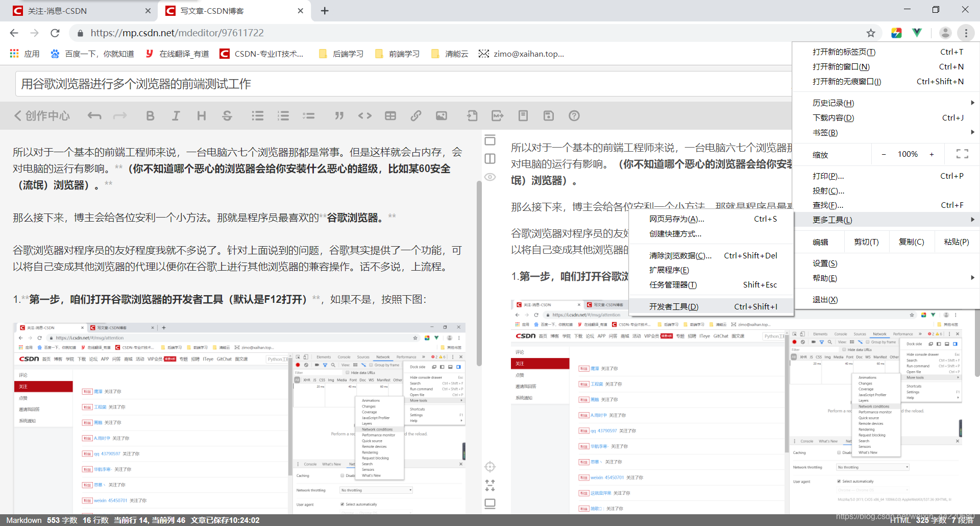Reload the current page
This screenshot has height=526, width=980.
(x=55, y=33)
